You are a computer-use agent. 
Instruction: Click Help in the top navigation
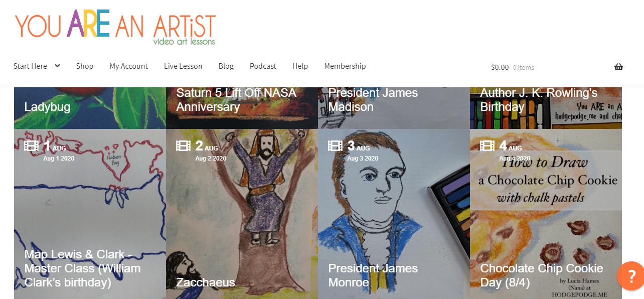[x=300, y=66]
